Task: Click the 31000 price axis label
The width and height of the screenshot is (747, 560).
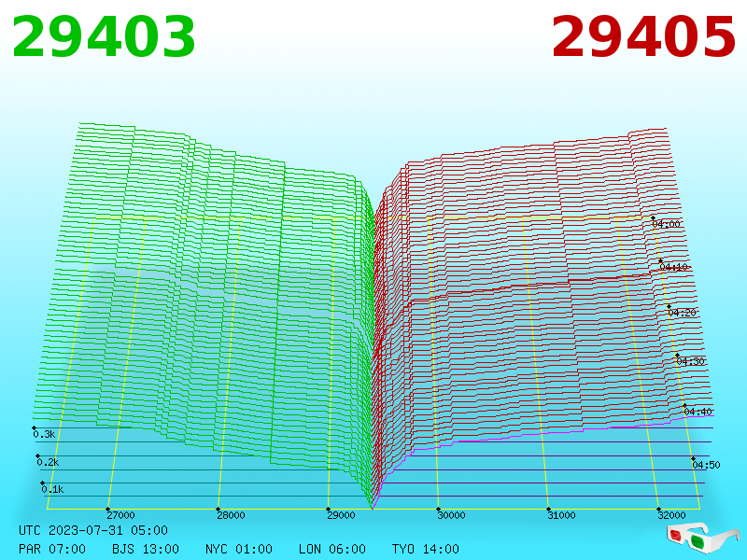Action: [561, 515]
